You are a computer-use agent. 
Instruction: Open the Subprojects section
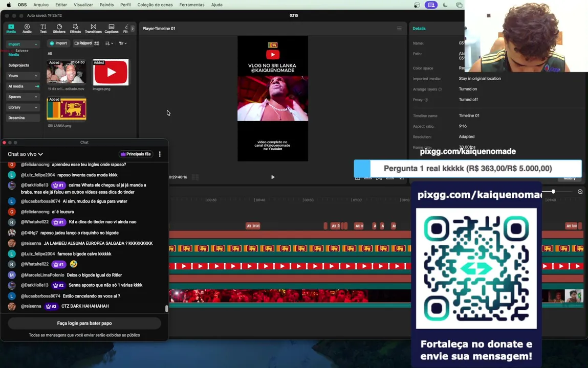[x=23, y=65]
